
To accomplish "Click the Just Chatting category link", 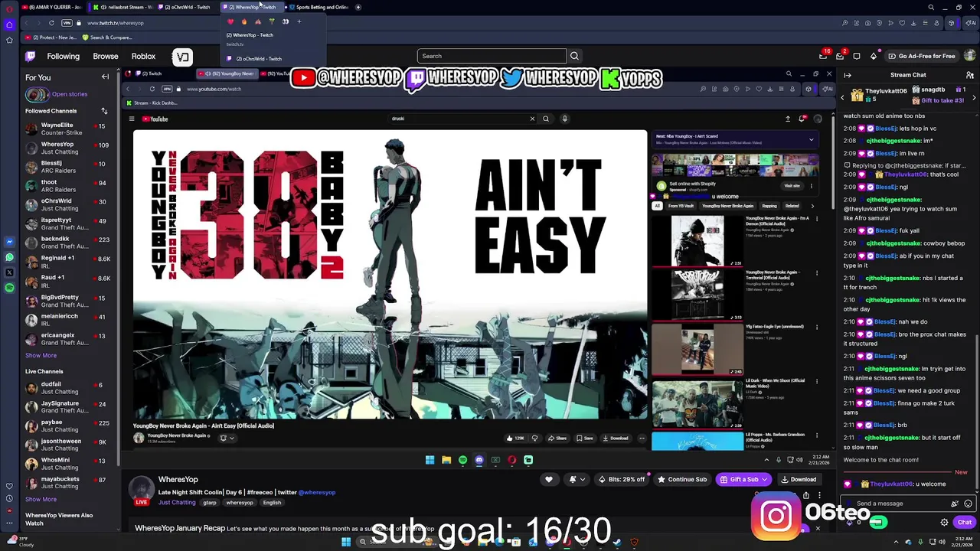I will click(x=177, y=503).
